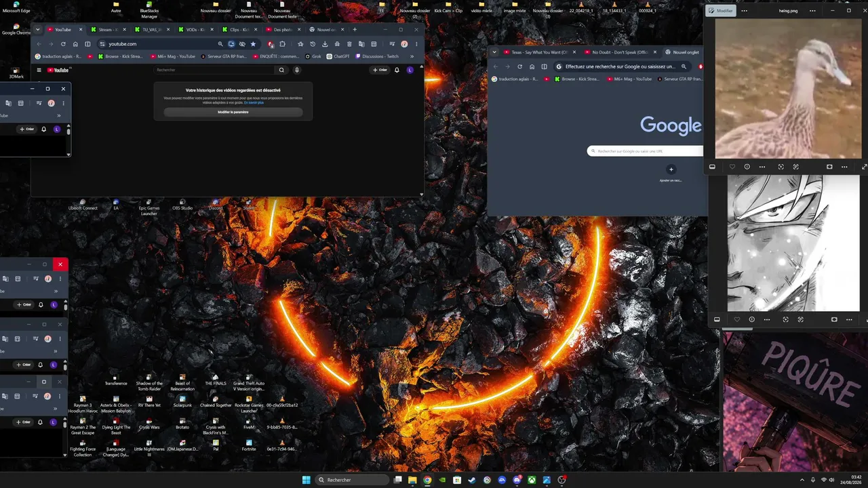Click the Créer button in main YouTube window
868x488 pixels.
click(380, 70)
